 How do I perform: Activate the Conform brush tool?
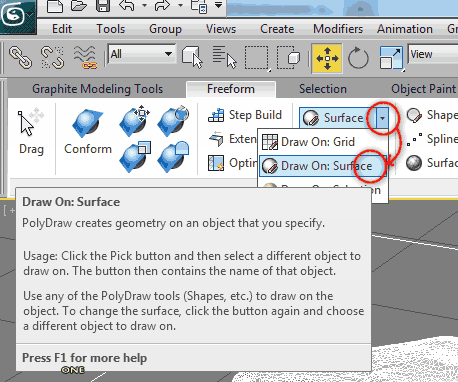88,132
